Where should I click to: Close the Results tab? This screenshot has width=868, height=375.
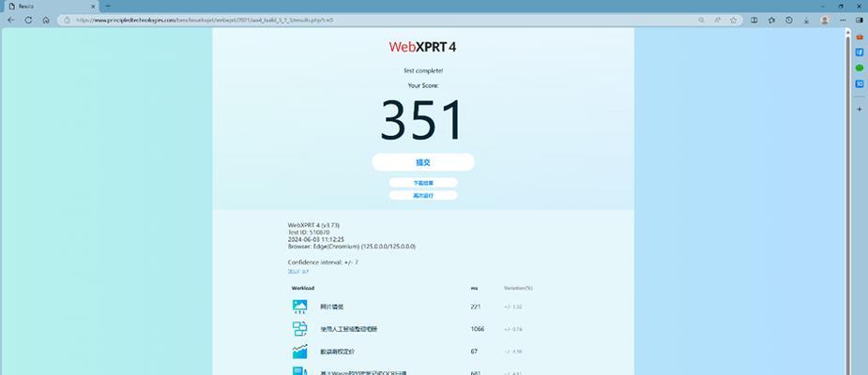pyautogui.click(x=94, y=6)
